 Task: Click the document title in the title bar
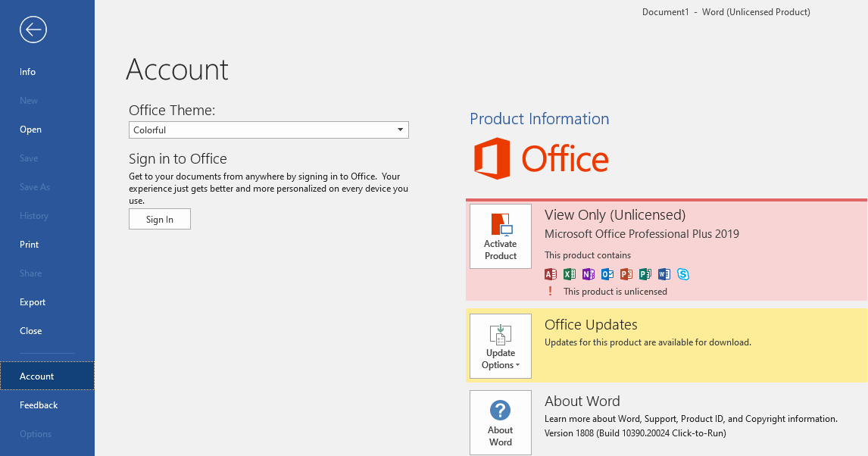[x=726, y=12]
